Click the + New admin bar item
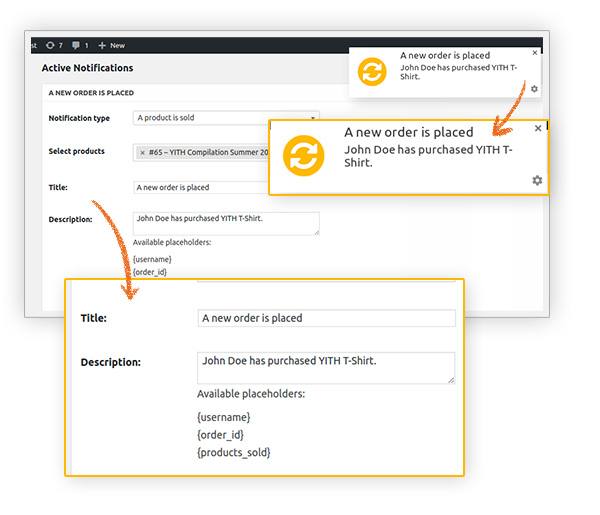Screen dimensions: 600x515 (111, 45)
